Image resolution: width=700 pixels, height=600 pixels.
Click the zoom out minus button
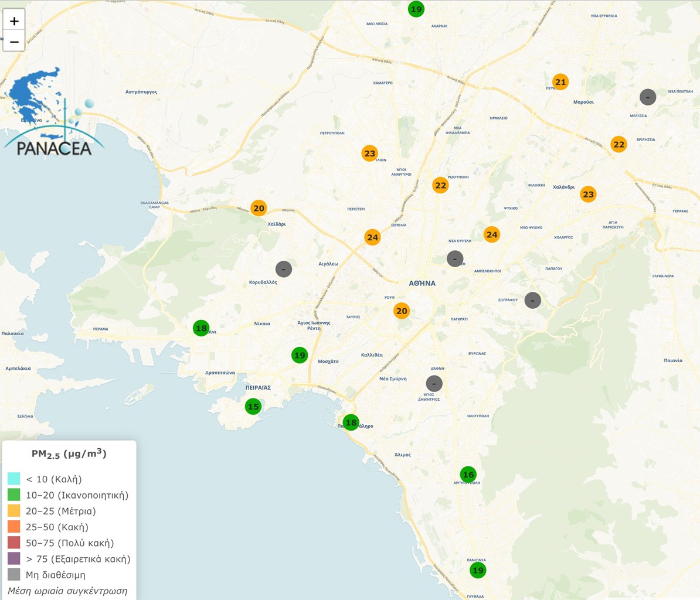click(14, 42)
